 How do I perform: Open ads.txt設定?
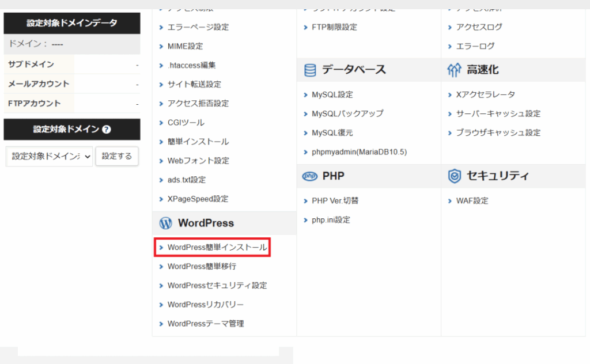(x=187, y=180)
